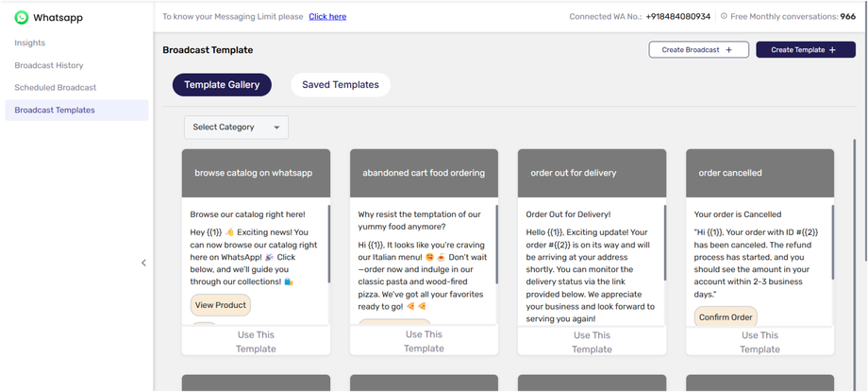The image size is (868, 392).
Task: Go to Broadcast History
Action: (x=49, y=65)
